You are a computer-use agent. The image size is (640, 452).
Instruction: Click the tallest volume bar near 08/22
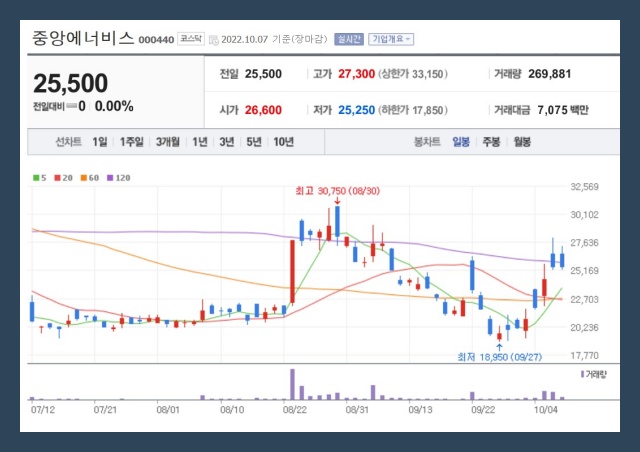pos(292,384)
